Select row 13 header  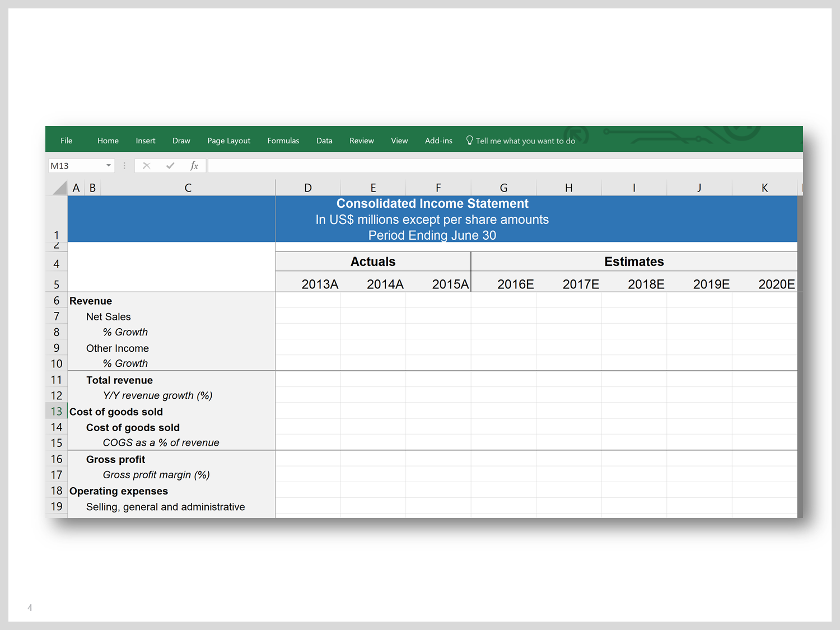pos(57,411)
